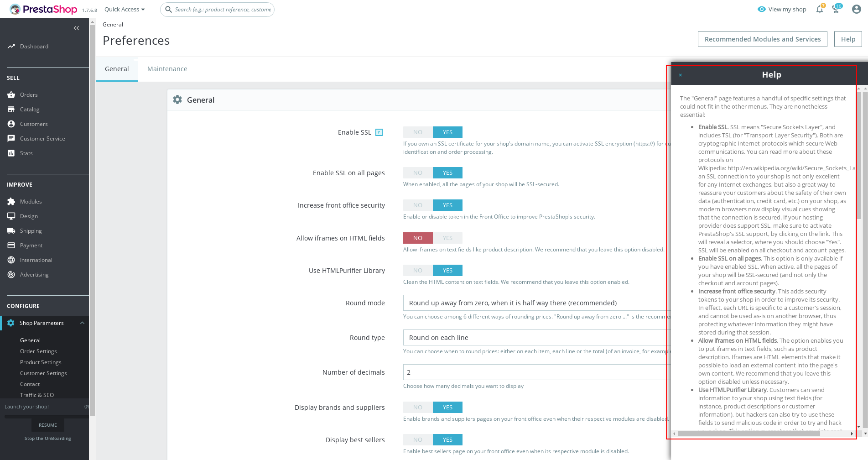
Task: Click the Number of decimals input field
Action: (537, 372)
